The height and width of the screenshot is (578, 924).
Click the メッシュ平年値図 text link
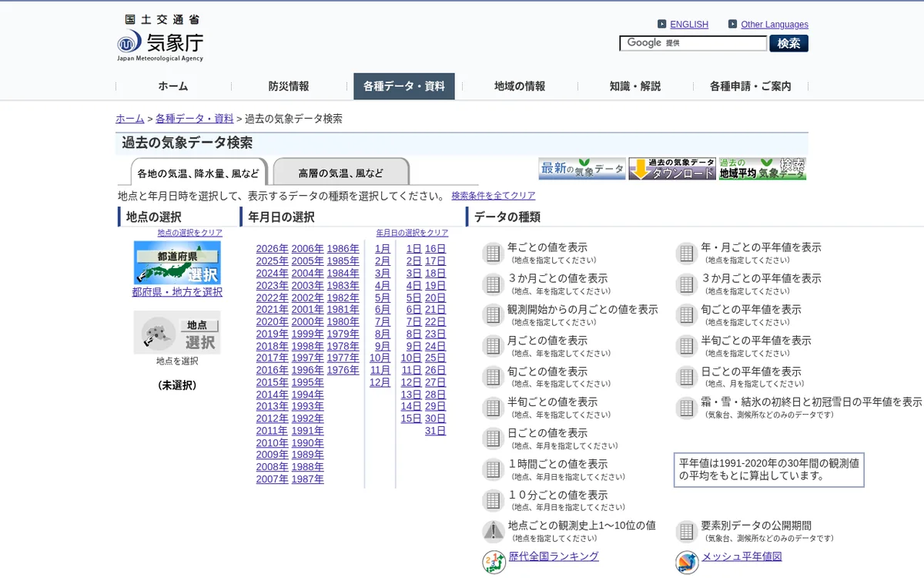742,556
